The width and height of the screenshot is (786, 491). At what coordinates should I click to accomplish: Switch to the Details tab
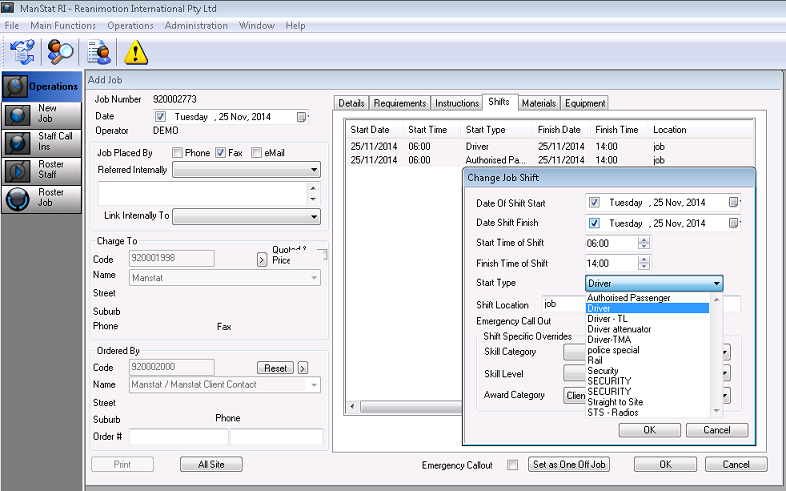(351, 103)
